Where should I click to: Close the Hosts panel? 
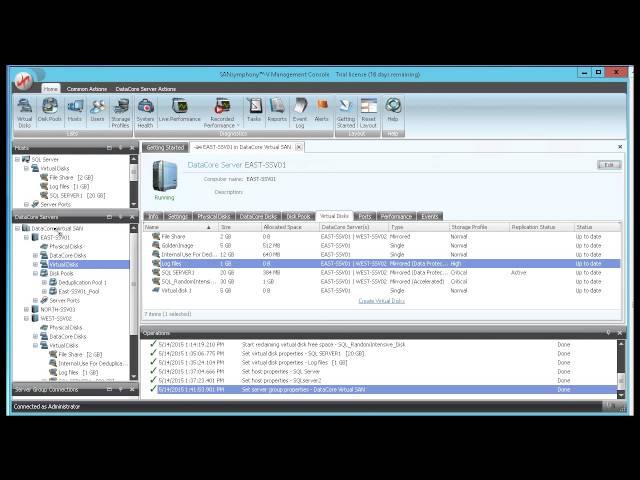click(132, 148)
